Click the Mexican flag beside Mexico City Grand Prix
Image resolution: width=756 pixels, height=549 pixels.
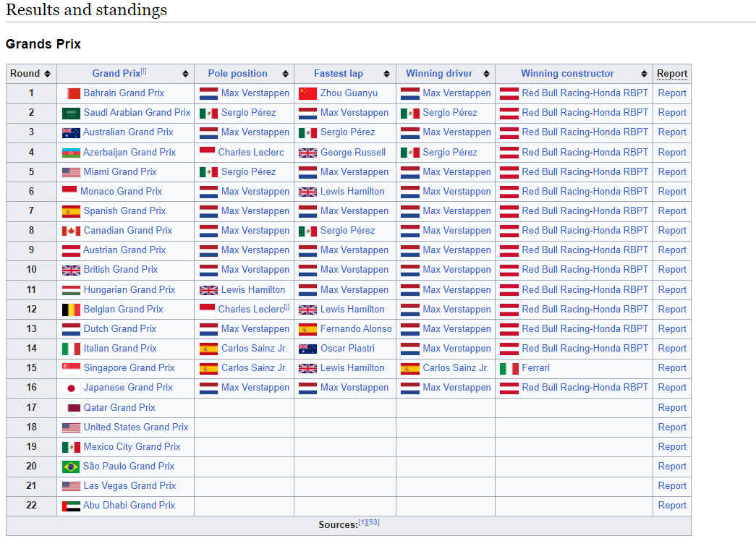(x=71, y=447)
